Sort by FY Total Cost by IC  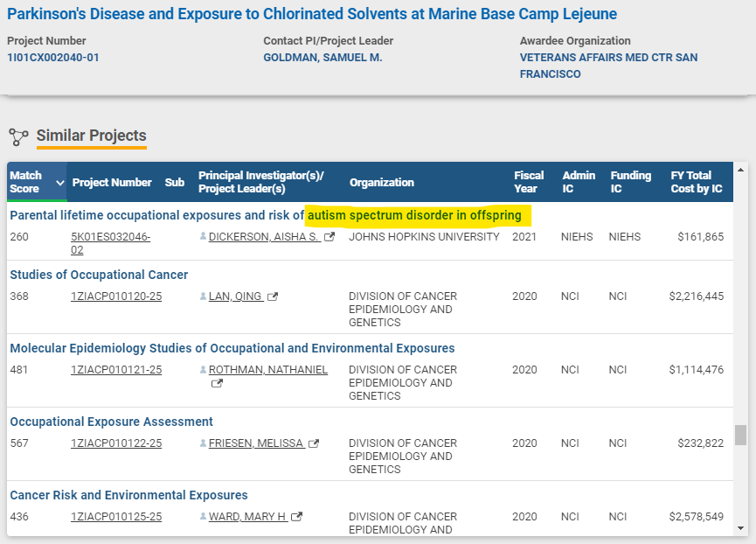click(697, 182)
